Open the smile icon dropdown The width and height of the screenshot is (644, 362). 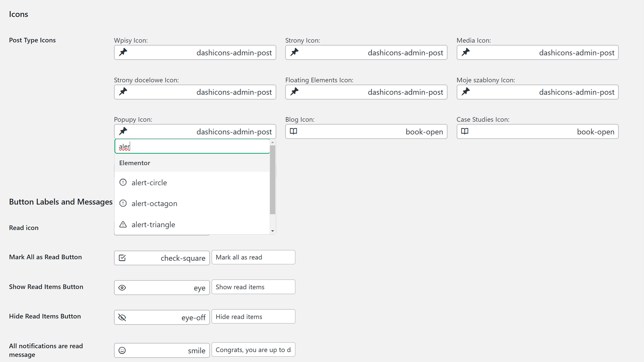pos(162,350)
